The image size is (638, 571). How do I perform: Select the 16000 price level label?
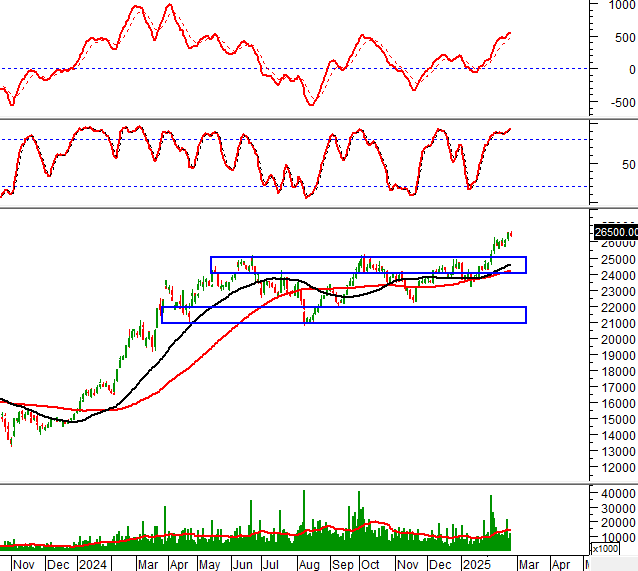(x=618, y=403)
